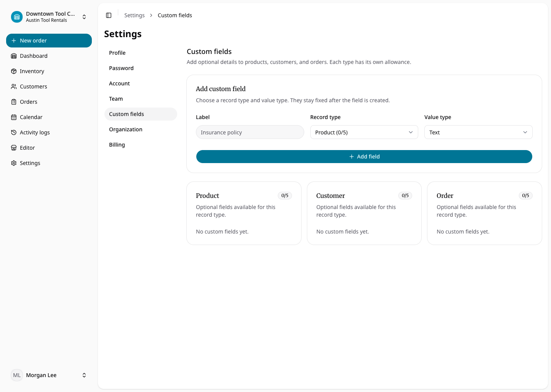Click the Settings breadcrumb link
The image size is (551, 392).
pos(134,15)
